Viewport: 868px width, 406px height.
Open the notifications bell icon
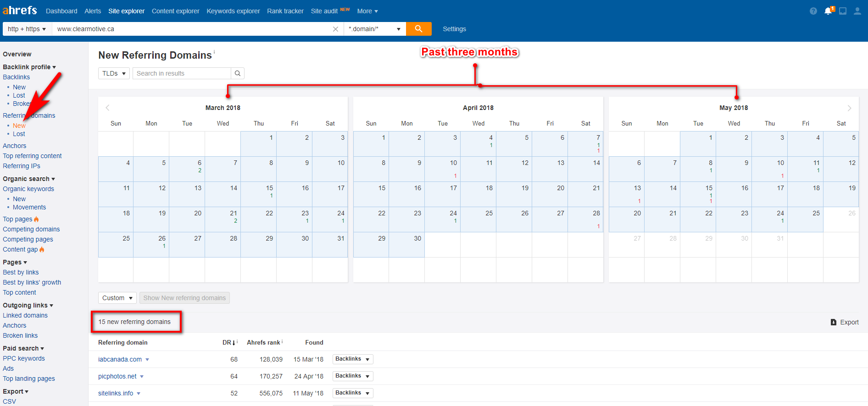coord(828,11)
